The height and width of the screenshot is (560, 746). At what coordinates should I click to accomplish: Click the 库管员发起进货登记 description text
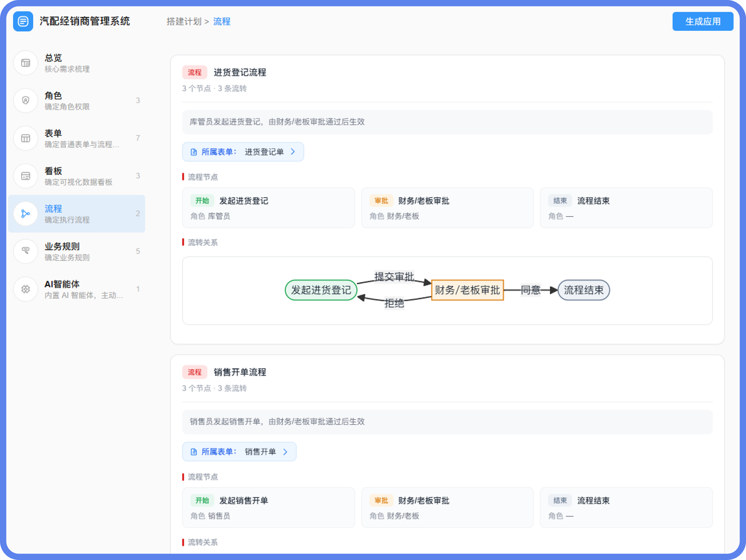point(277,122)
